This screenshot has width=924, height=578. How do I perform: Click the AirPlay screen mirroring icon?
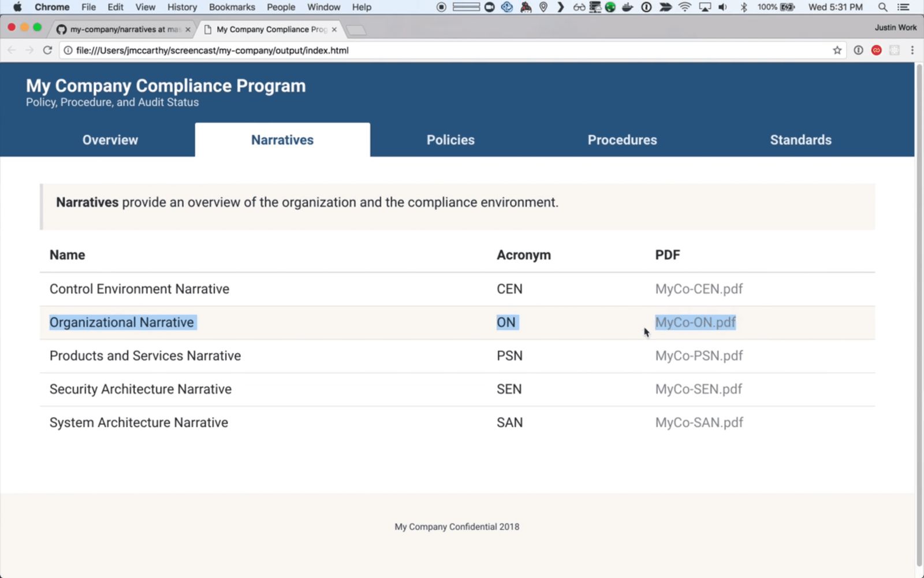[705, 7]
